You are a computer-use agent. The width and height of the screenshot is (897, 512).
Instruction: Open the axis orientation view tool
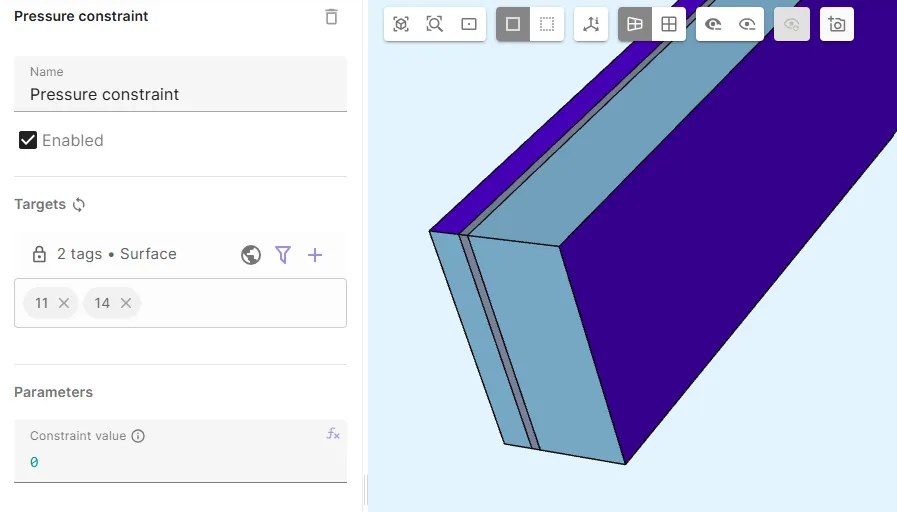coord(591,24)
